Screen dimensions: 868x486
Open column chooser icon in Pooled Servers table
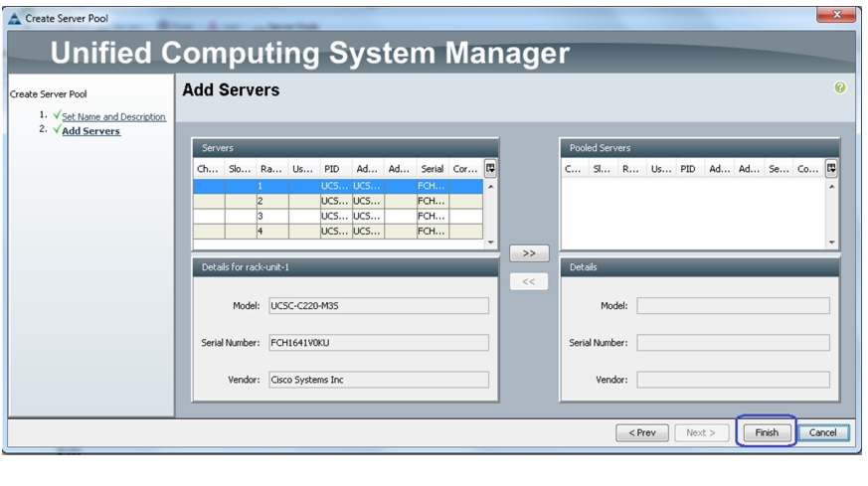tap(831, 168)
